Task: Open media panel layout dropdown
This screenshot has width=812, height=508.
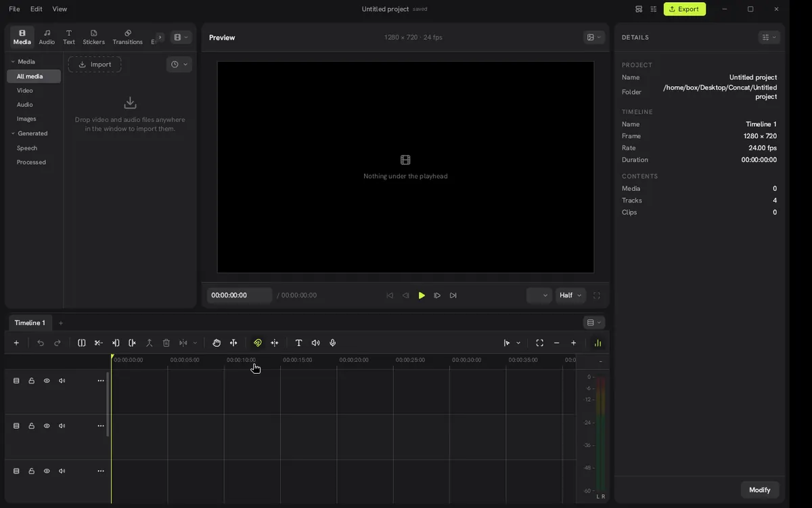Action: [181, 37]
